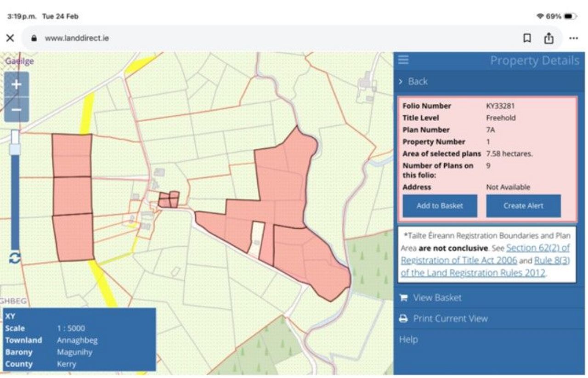Go back using the Back chevron
Viewport: 588px width, 378px height.
pyautogui.click(x=401, y=81)
